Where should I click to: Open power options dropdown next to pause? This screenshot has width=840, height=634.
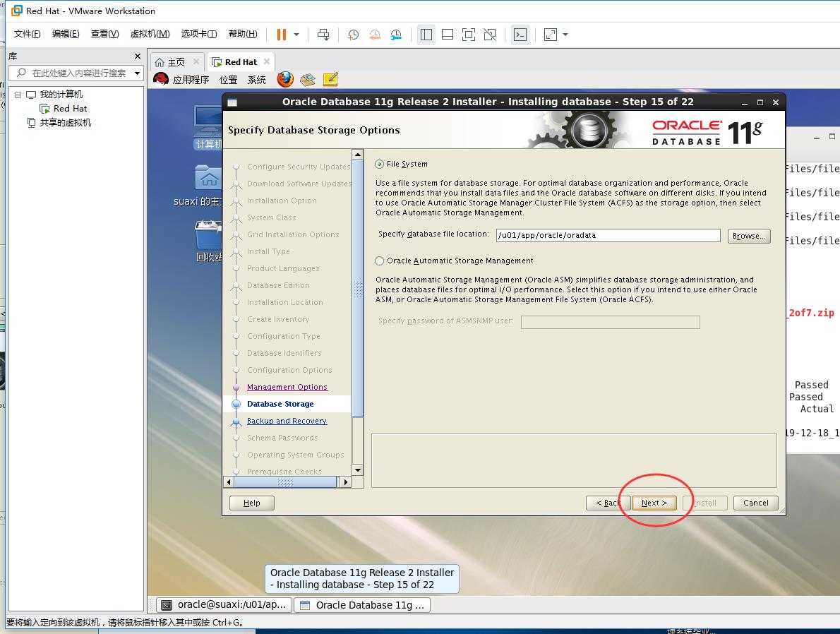(x=296, y=35)
